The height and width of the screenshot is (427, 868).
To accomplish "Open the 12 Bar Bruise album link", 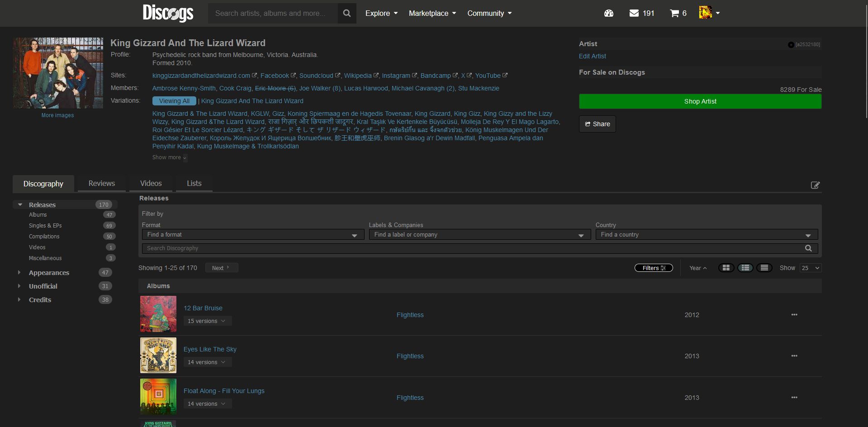I will 203,308.
